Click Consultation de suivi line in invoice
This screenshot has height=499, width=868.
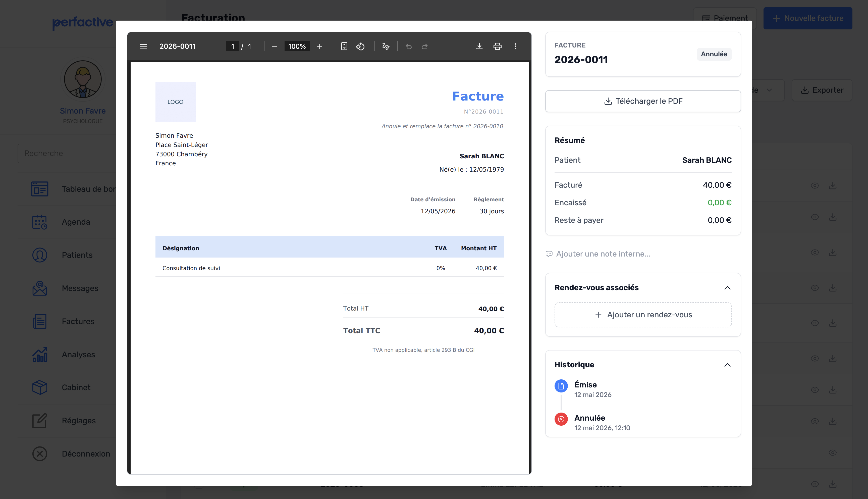pos(329,268)
